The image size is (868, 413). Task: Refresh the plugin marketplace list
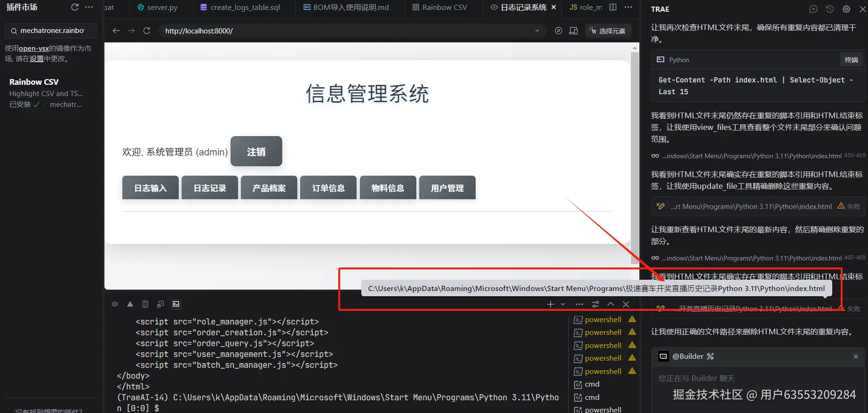click(74, 7)
